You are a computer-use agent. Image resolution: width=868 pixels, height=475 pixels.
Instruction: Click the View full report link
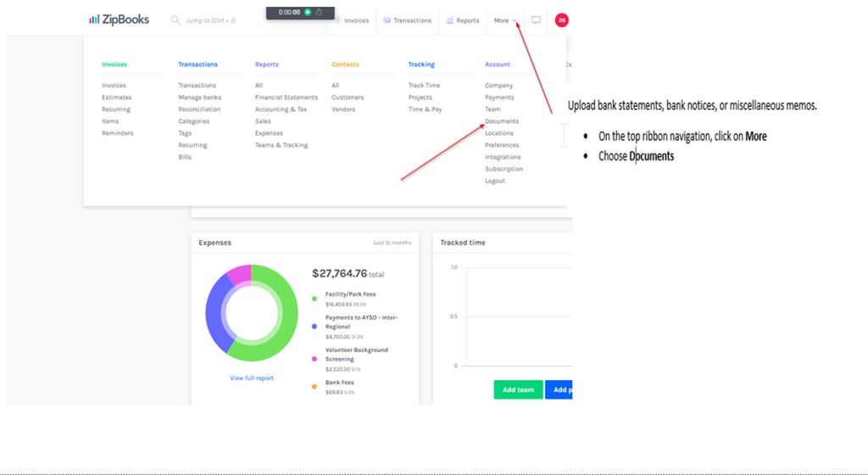(252, 378)
